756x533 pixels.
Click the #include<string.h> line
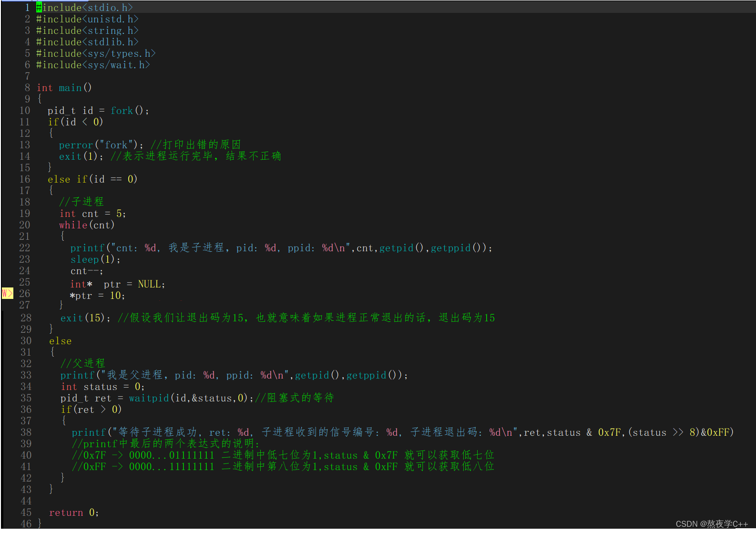(x=88, y=31)
